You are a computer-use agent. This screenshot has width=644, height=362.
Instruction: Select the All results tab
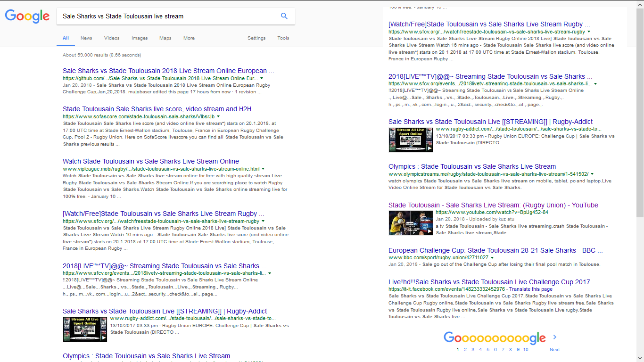66,38
